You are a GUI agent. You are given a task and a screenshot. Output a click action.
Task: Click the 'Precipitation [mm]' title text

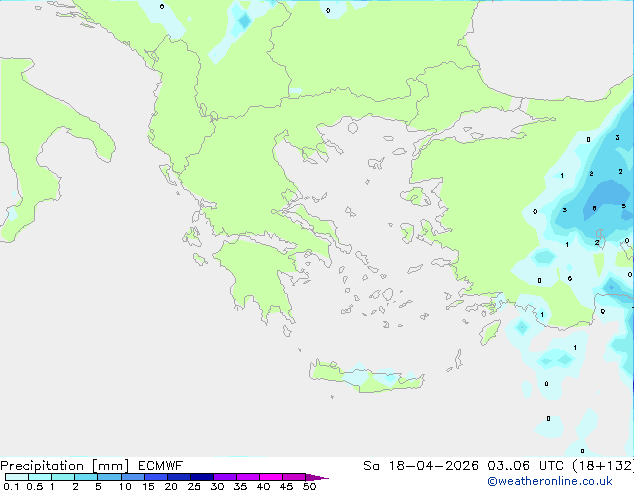65,466
